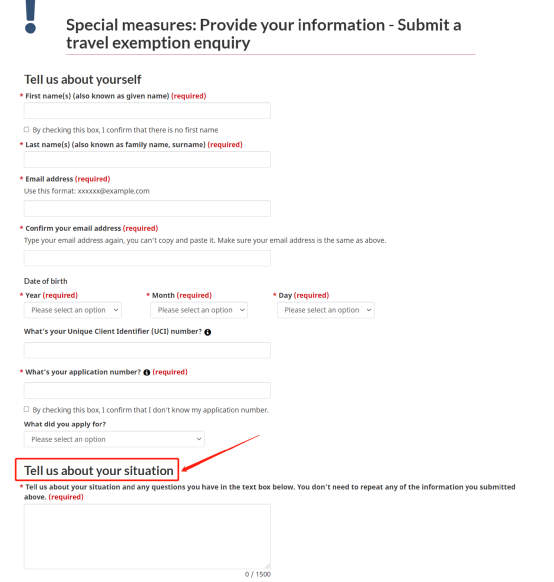This screenshot has width=554, height=582.
Task: Open the Day of birth dropdown
Action: 326,310
